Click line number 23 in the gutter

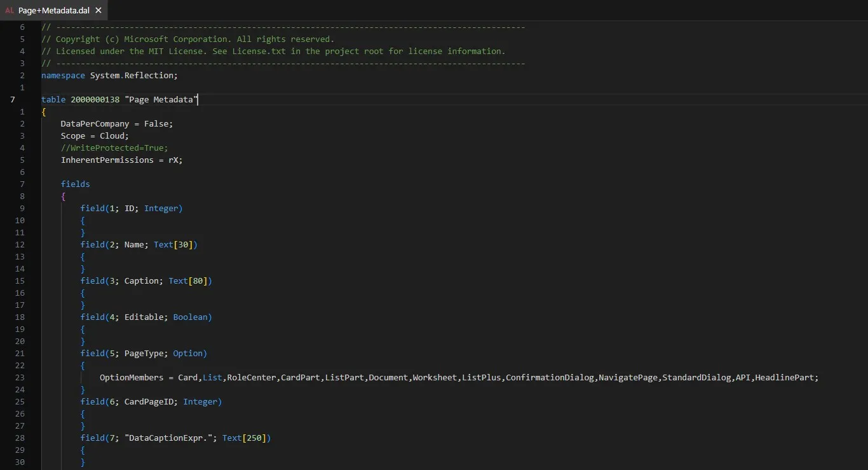point(19,377)
